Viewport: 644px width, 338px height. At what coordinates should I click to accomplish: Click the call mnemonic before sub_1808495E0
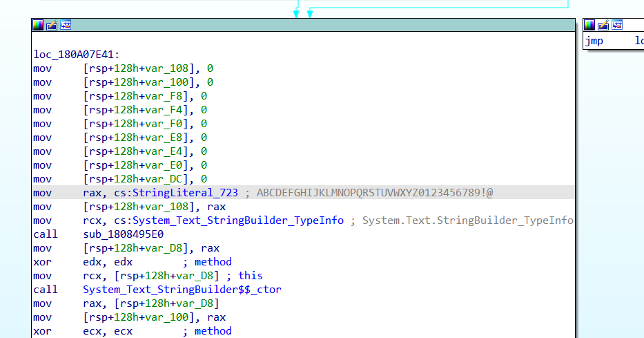click(46, 234)
